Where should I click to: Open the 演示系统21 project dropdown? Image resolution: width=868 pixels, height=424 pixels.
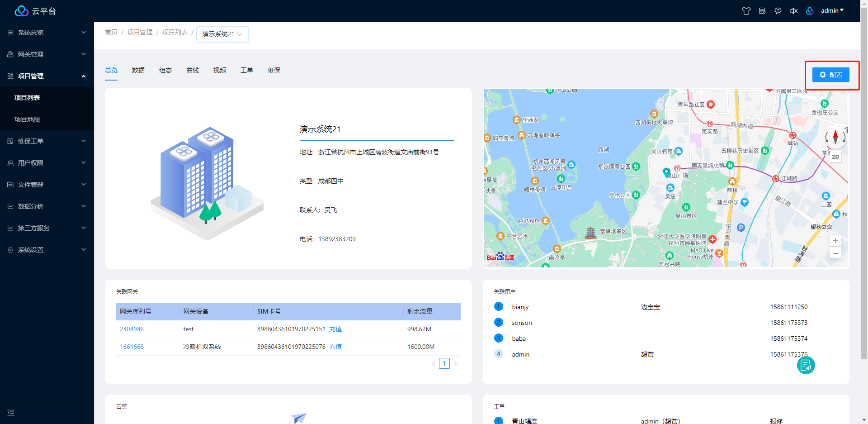222,34
